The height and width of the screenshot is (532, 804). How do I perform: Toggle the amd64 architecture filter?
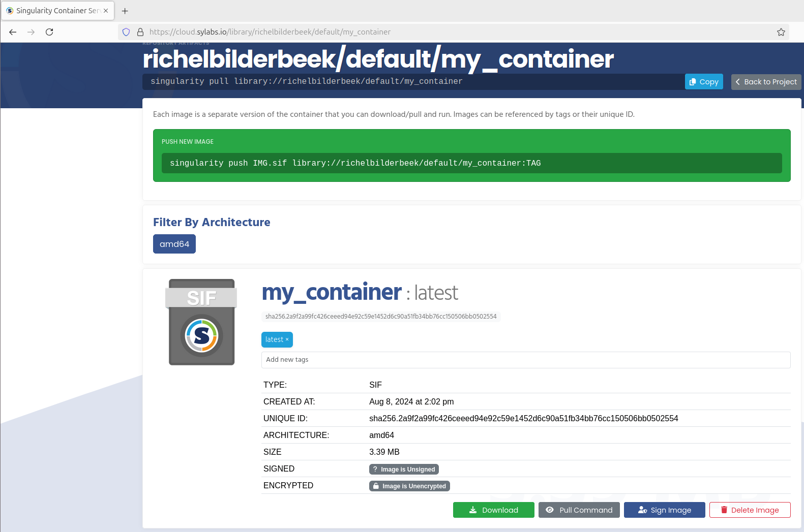click(x=174, y=244)
